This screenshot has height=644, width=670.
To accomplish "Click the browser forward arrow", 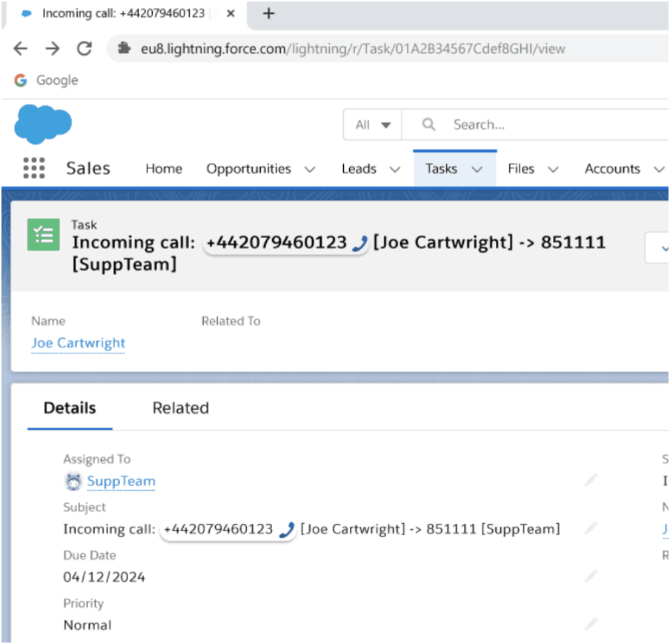I will click(x=53, y=49).
